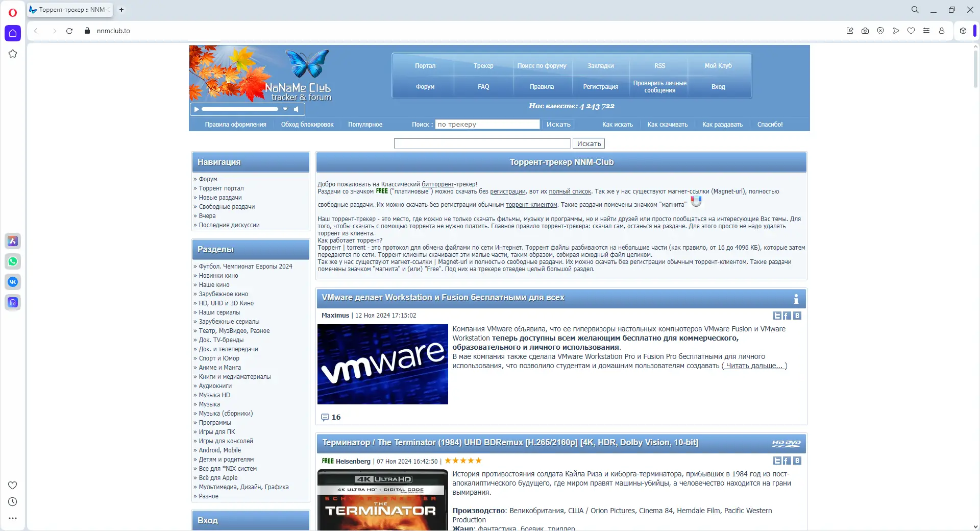
Task: Open the extensions cube icon
Action: (x=963, y=31)
